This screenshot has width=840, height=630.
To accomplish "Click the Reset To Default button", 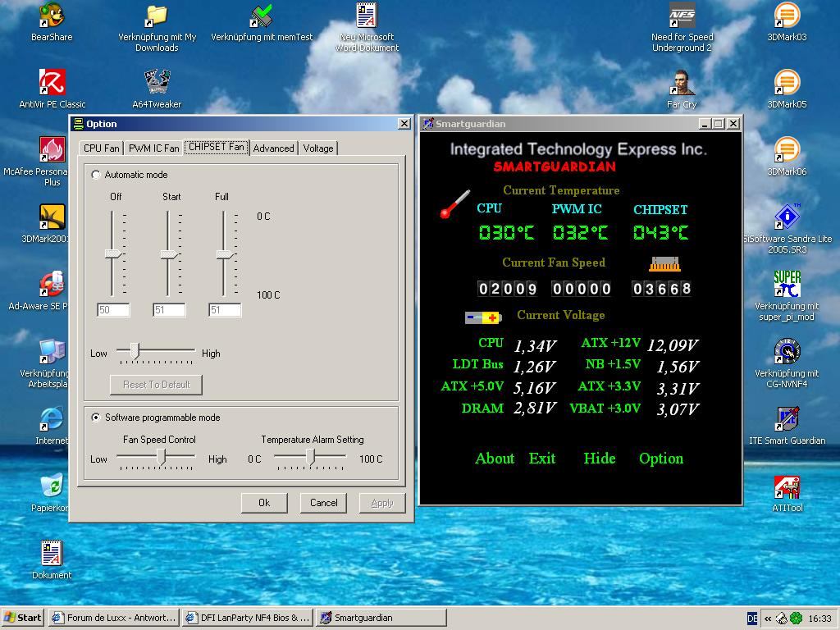I will [x=156, y=385].
